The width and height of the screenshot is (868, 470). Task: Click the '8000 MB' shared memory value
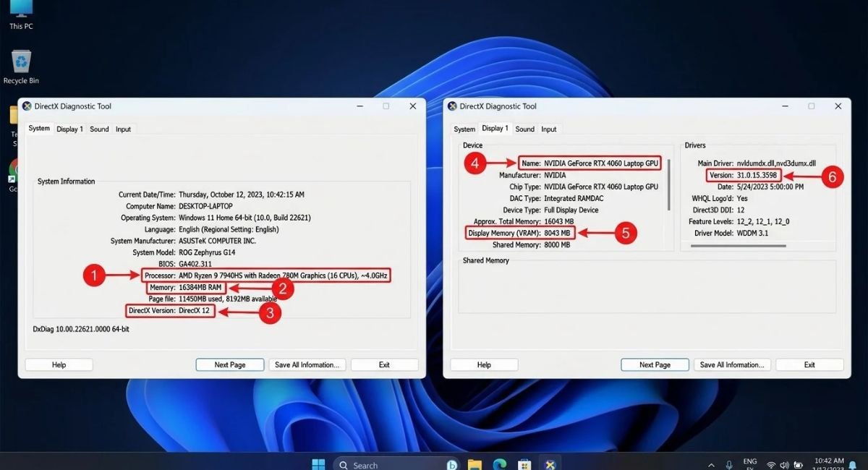[557, 244]
